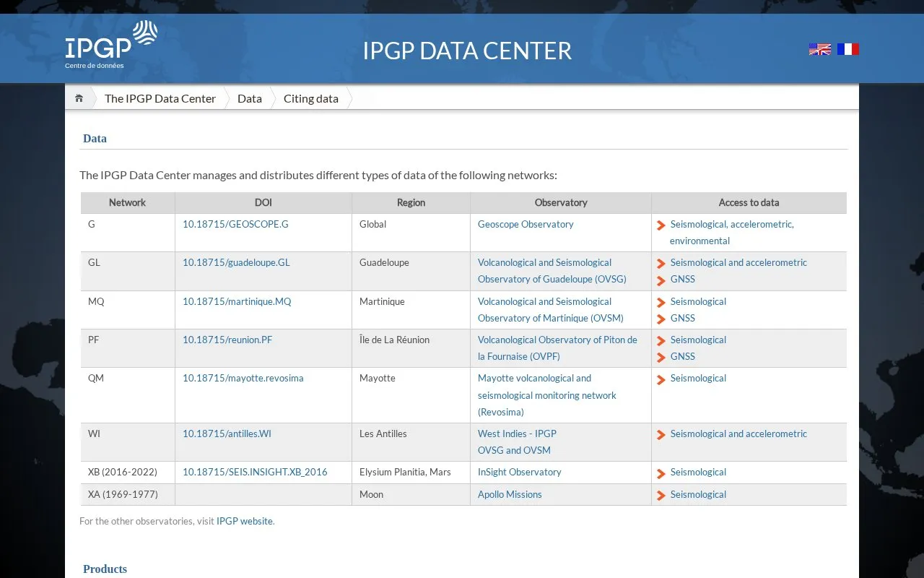Open Apollo Missions link
924x578 pixels.
tap(510, 494)
